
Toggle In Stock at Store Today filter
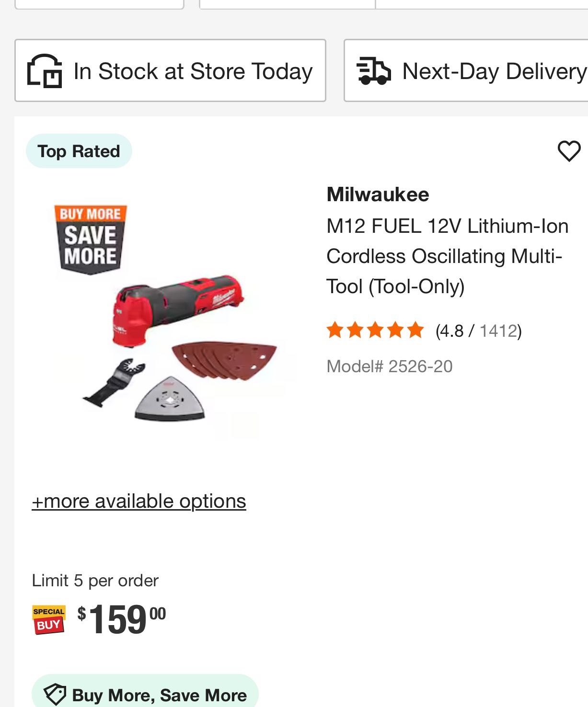[x=170, y=71]
